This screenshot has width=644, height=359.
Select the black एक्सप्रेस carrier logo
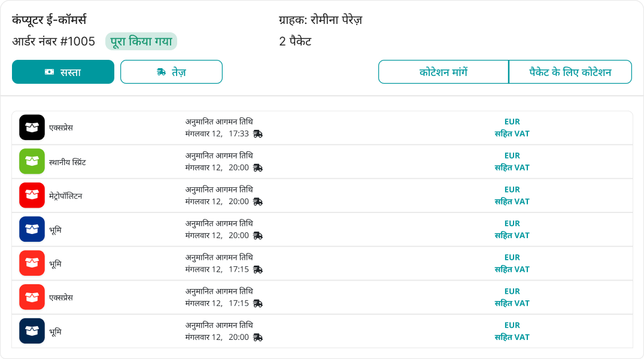pos(32,127)
